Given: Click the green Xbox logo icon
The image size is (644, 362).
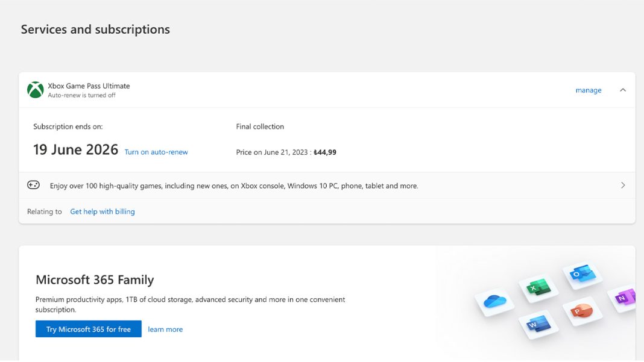Looking at the screenshot, I should pyautogui.click(x=35, y=90).
